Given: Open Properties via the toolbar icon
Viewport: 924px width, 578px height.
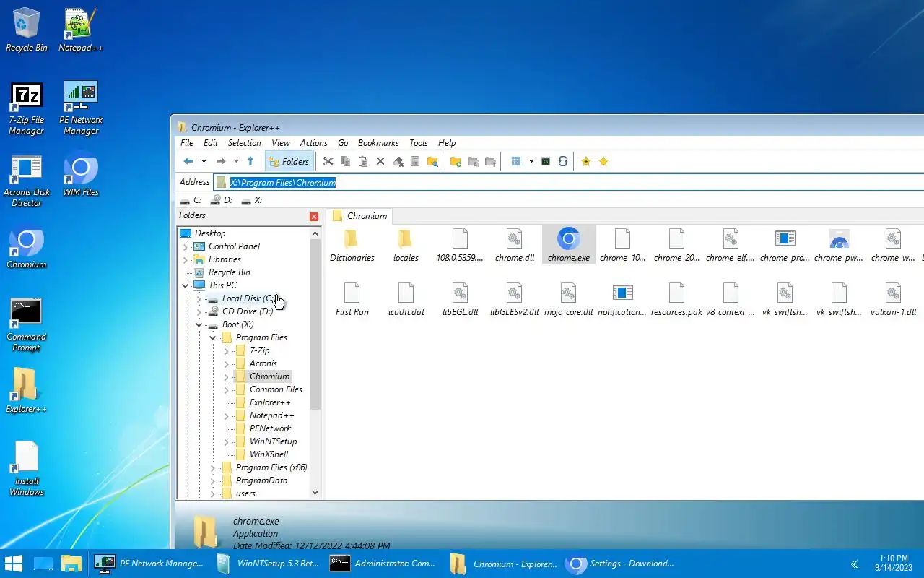Looking at the screenshot, I should click(x=415, y=161).
